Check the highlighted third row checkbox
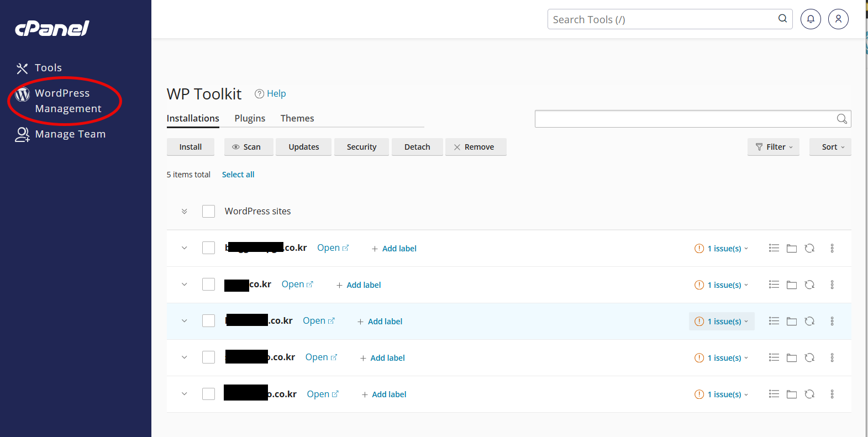Image resolution: width=868 pixels, height=437 pixels. click(208, 320)
